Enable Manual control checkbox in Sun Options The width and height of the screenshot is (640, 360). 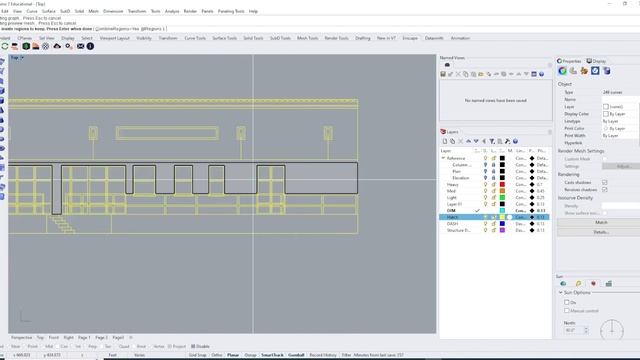pyautogui.click(x=567, y=311)
